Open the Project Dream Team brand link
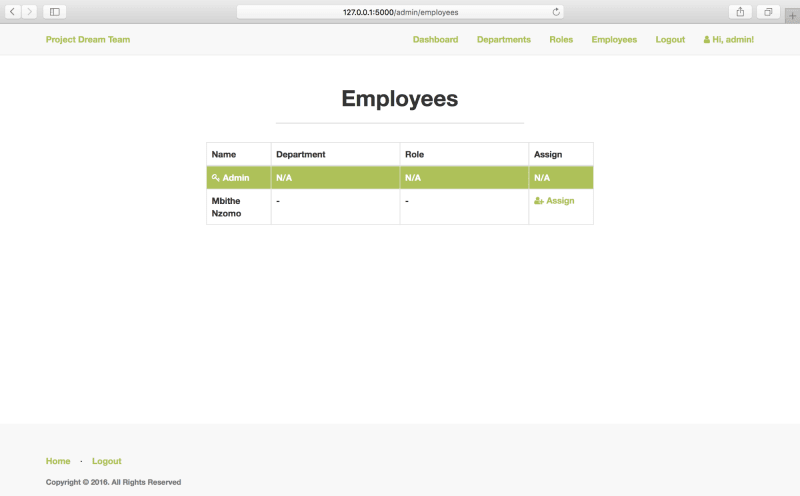 tap(88, 40)
